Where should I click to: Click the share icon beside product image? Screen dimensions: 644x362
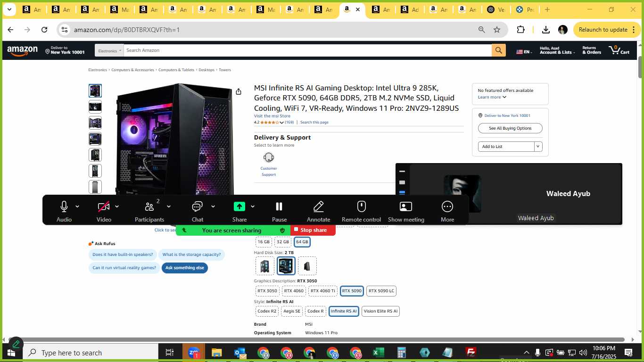click(239, 91)
